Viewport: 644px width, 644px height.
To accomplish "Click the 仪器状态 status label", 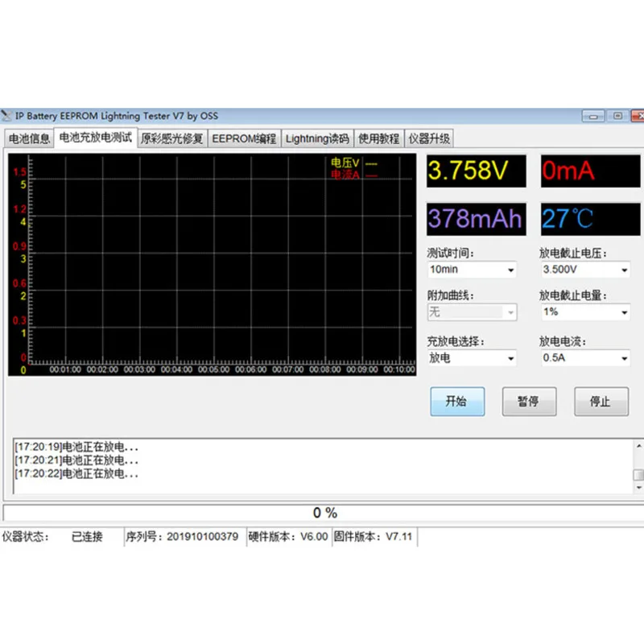I will [x=26, y=536].
